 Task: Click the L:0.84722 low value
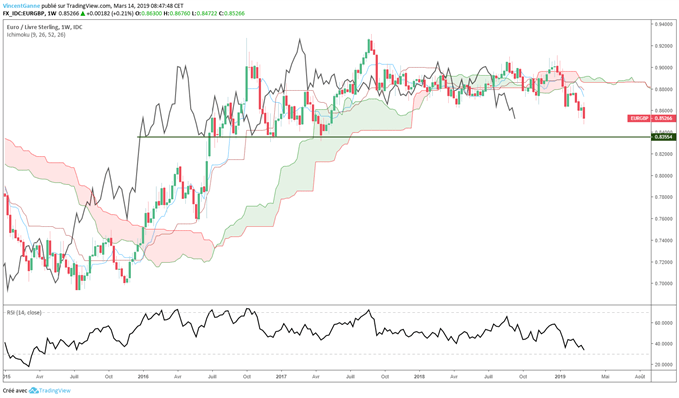(x=204, y=13)
